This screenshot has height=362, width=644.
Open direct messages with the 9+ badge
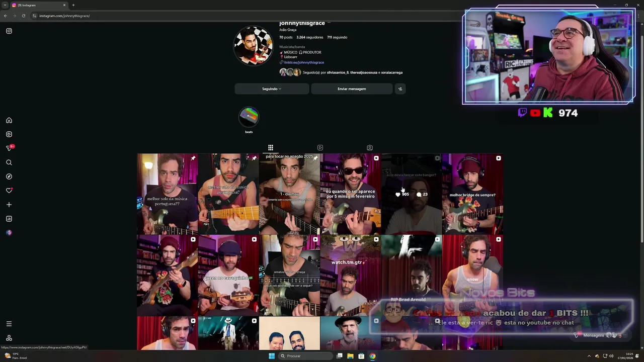[10, 148]
